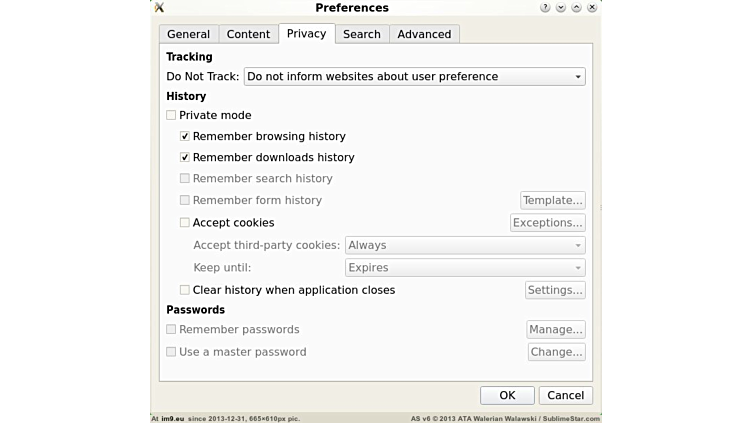The height and width of the screenshot is (423, 752).
Task: Enable Clear history when application closes
Action: click(185, 290)
